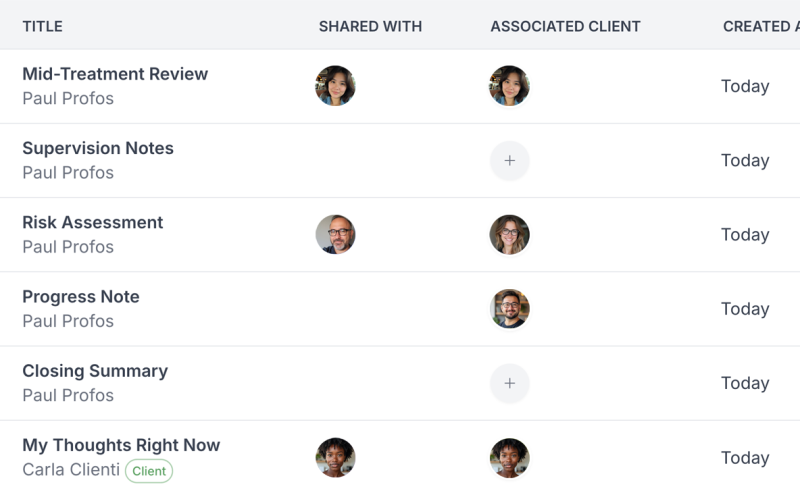This screenshot has width=800, height=495.
Task: Sort by the Associated Client column header
Action: coord(565,26)
